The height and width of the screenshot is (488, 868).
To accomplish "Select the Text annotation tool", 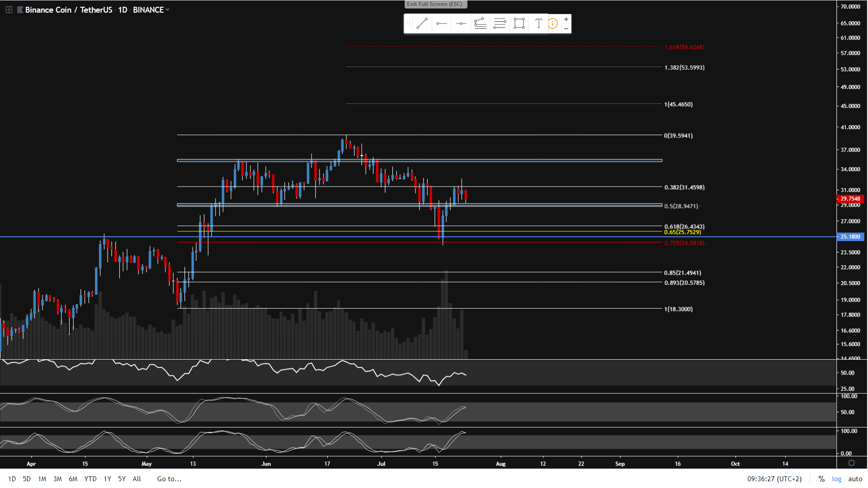I will tap(538, 23).
